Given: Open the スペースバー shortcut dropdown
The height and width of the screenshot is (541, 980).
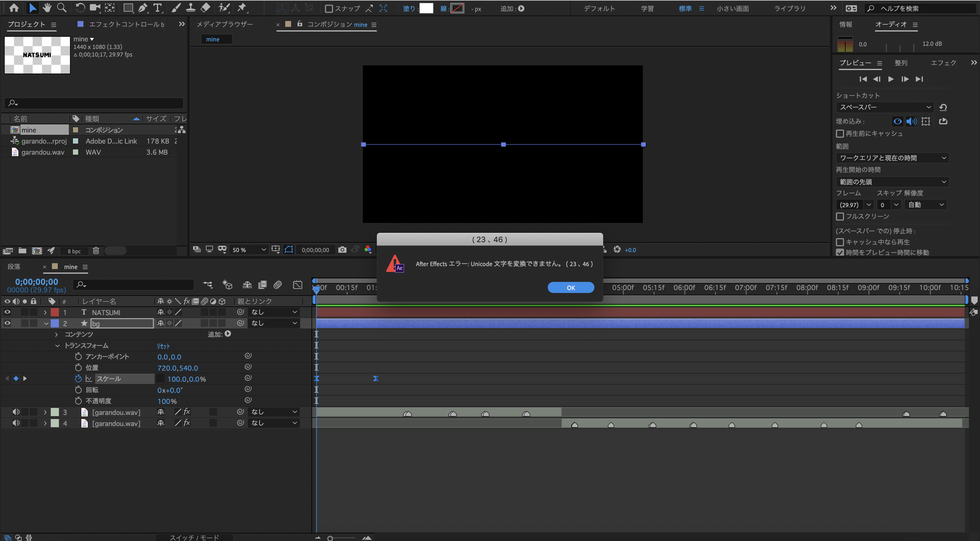Looking at the screenshot, I should (885, 107).
